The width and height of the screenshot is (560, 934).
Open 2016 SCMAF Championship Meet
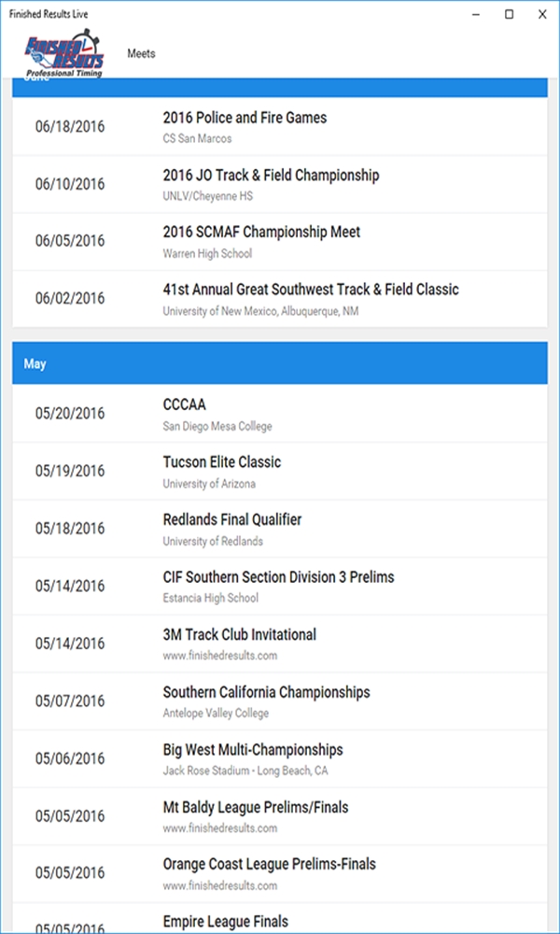click(x=261, y=233)
